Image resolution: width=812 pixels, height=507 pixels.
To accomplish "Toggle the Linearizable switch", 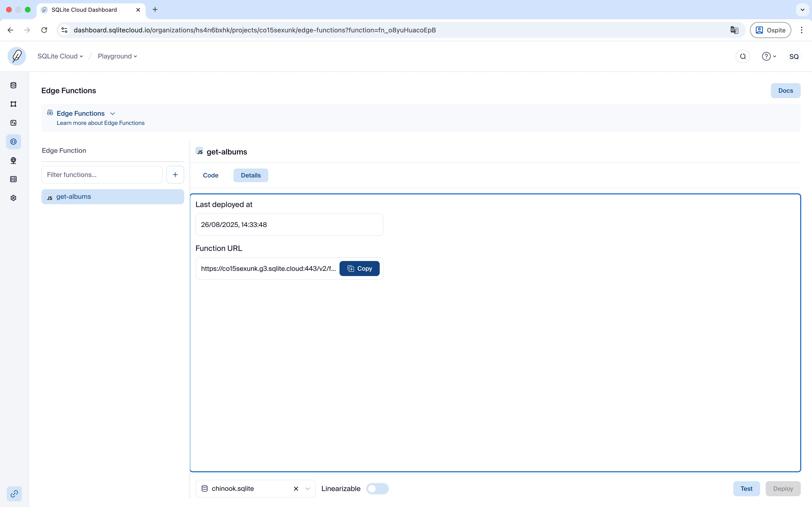I will click(377, 488).
